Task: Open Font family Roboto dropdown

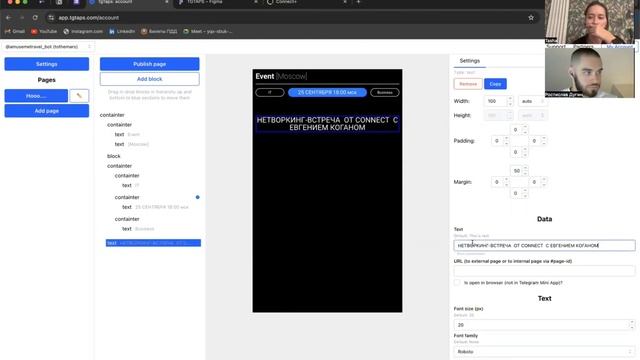Action: click(x=544, y=351)
